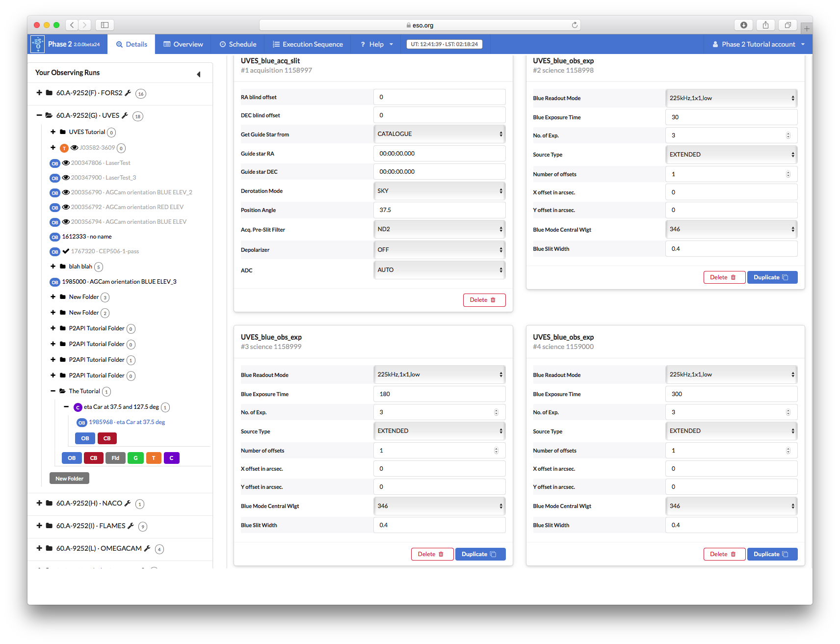Click the orange T icon beside J03582-3609
This screenshot has height=644, width=840.
[x=64, y=148]
